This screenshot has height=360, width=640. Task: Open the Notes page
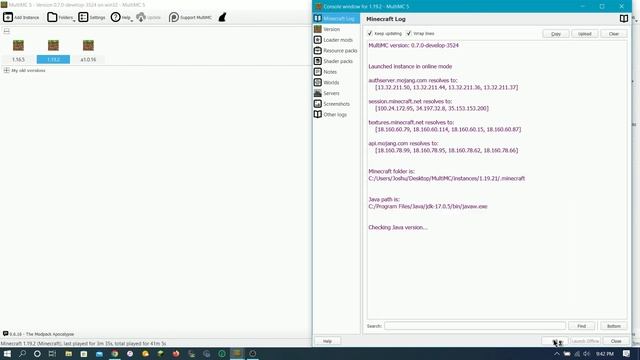click(336, 71)
